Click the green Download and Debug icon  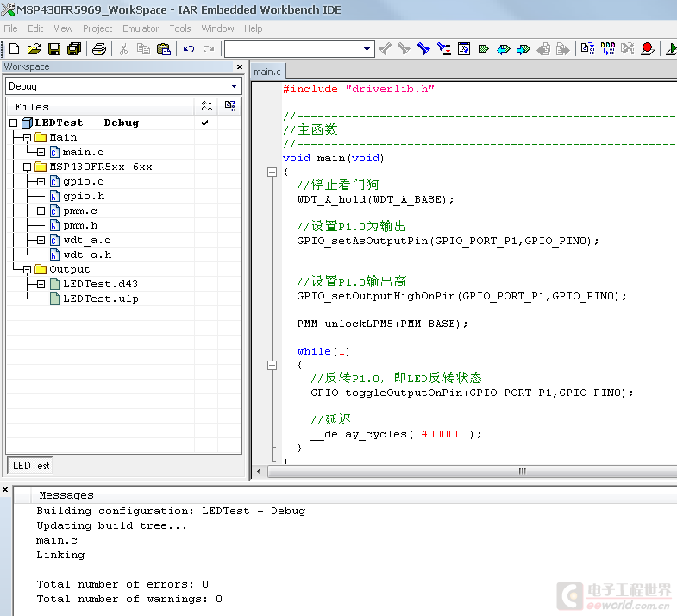coord(671,49)
